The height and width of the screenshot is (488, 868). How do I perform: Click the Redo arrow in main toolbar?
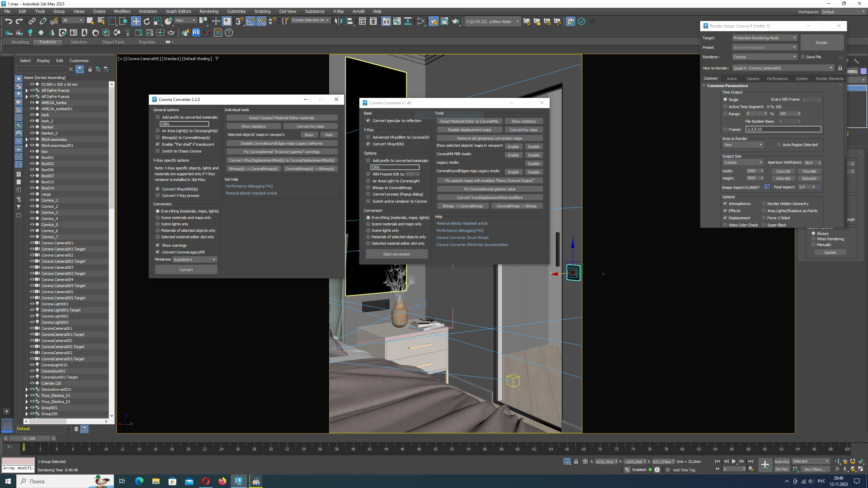pos(19,21)
